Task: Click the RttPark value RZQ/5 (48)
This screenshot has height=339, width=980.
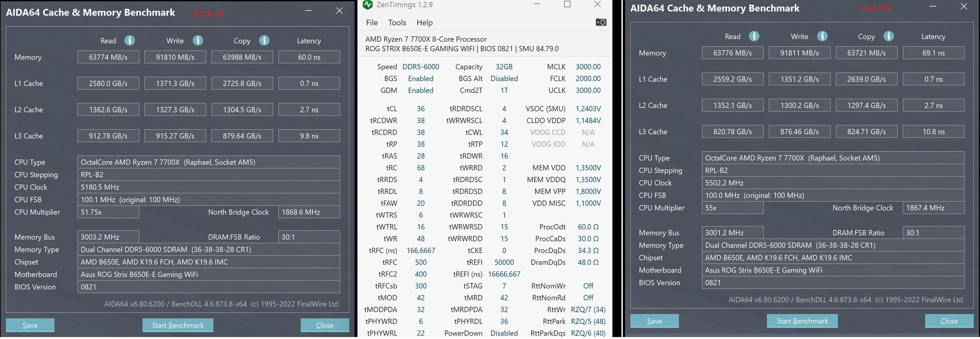Action: 588,321
